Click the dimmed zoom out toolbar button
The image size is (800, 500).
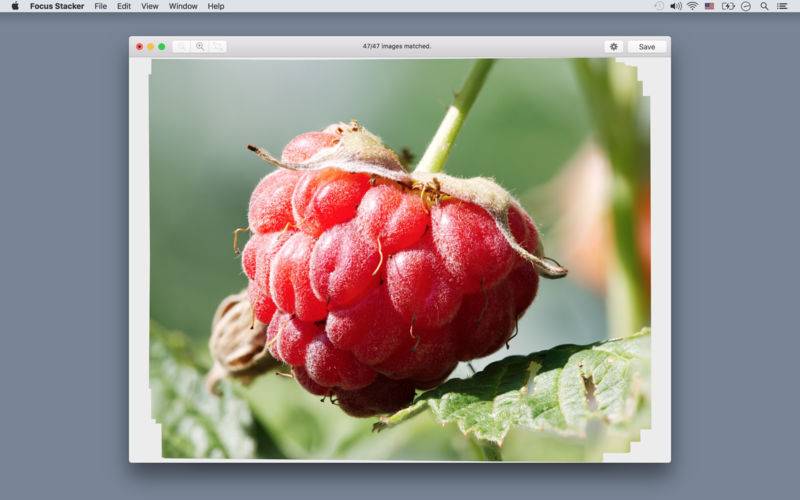(182, 46)
